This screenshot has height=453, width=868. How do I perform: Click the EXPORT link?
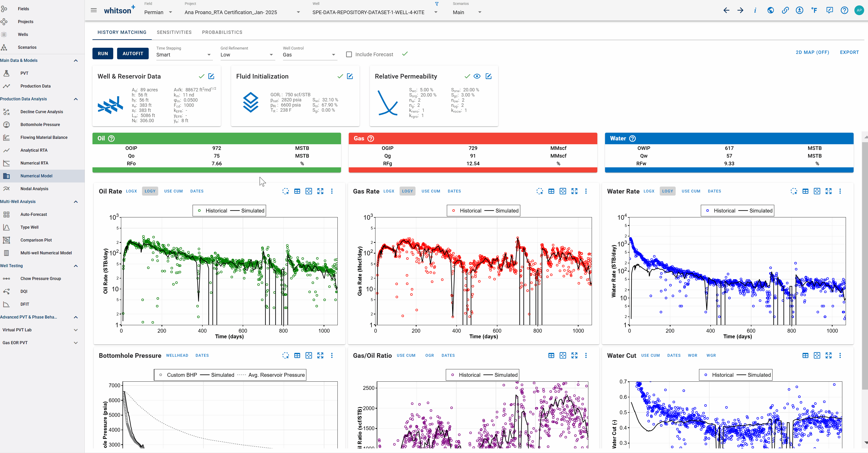click(x=849, y=52)
